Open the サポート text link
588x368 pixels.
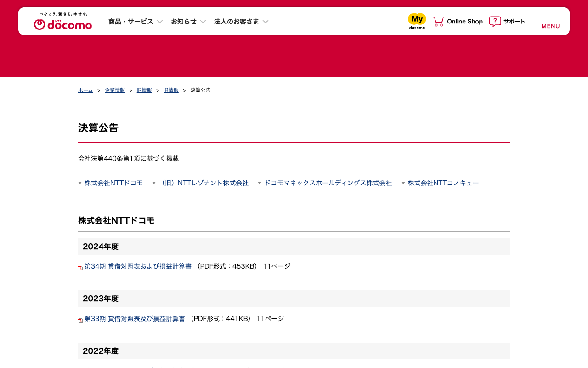[514, 21]
